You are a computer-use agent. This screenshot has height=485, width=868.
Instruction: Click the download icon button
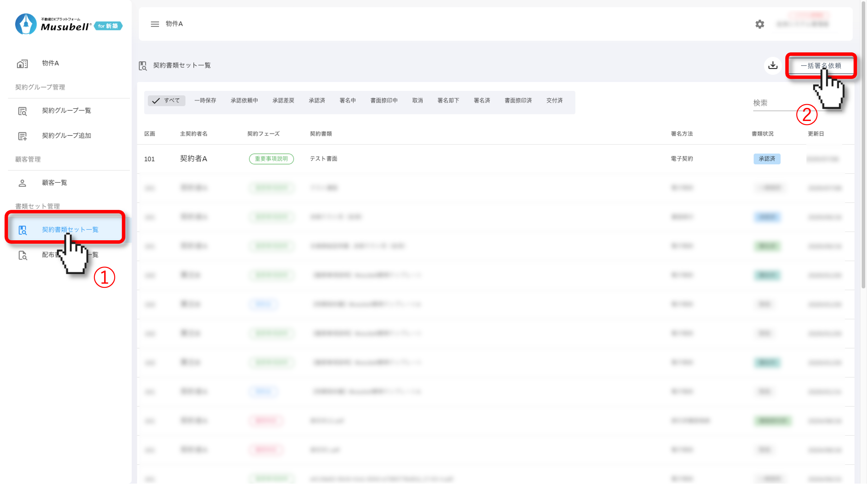(x=773, y=65)
